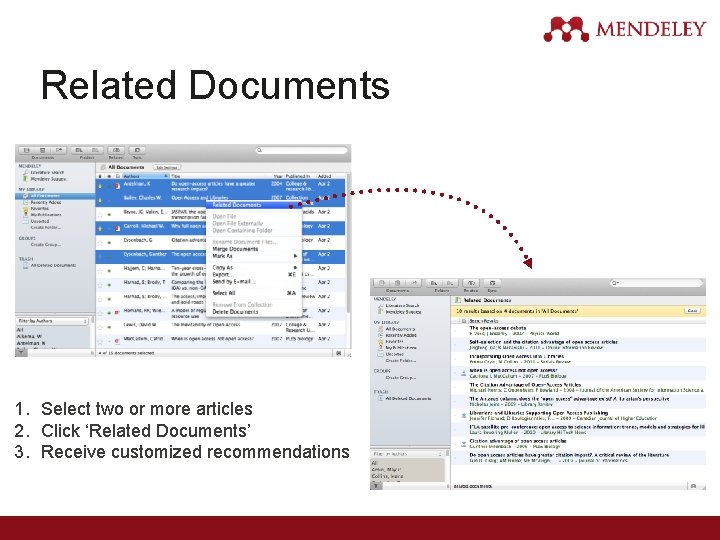Select 'Do open access articles have greater citation impact?' result
This screenshot has width=720, height=540.
(578, 457)
